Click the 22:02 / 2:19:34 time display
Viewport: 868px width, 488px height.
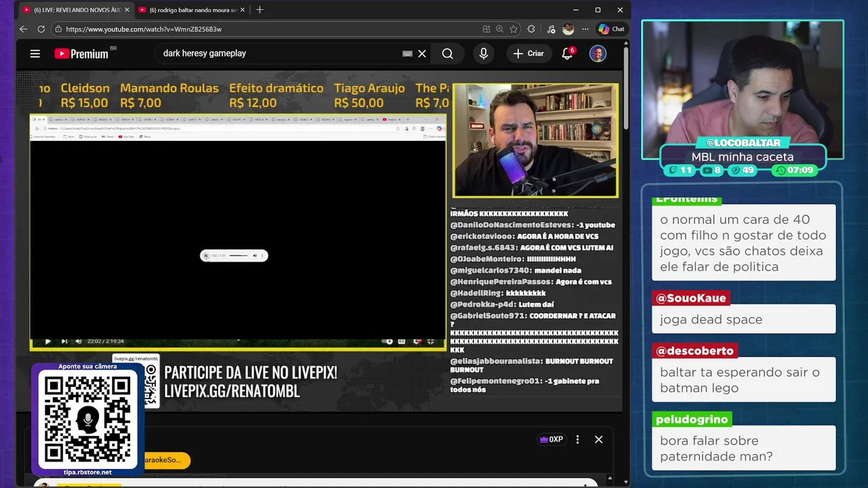click(106, 341)
